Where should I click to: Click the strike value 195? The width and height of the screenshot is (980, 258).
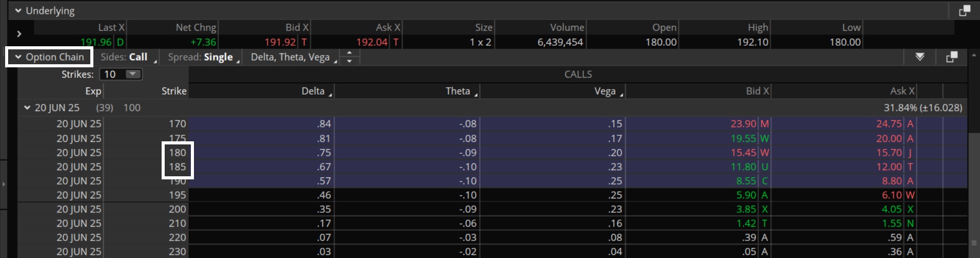(178, 195)
